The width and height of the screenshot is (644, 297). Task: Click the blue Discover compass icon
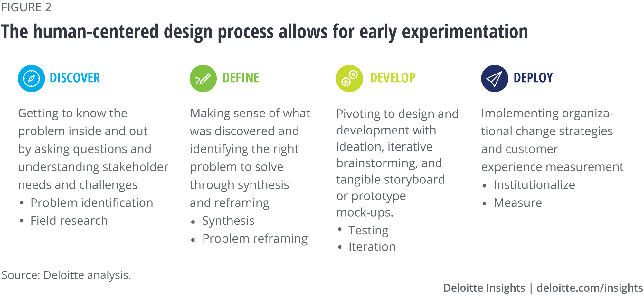click(x=31, y=78)
